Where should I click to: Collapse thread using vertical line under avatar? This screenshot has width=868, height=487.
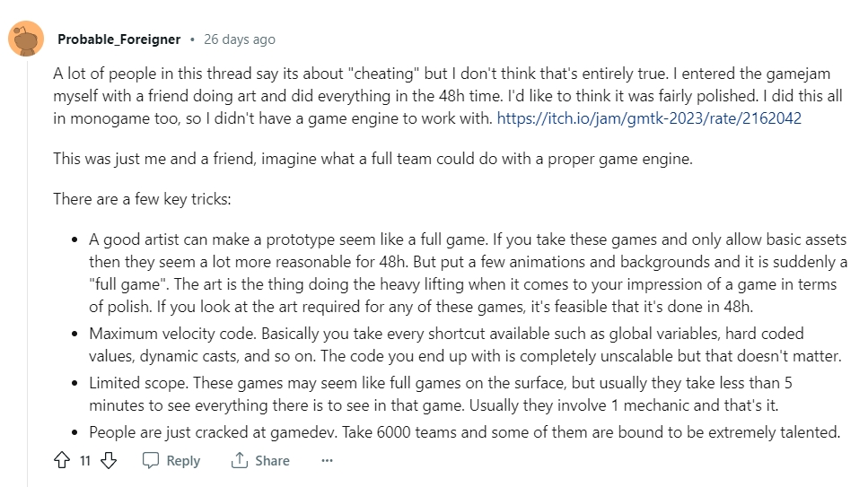(27, 273)
